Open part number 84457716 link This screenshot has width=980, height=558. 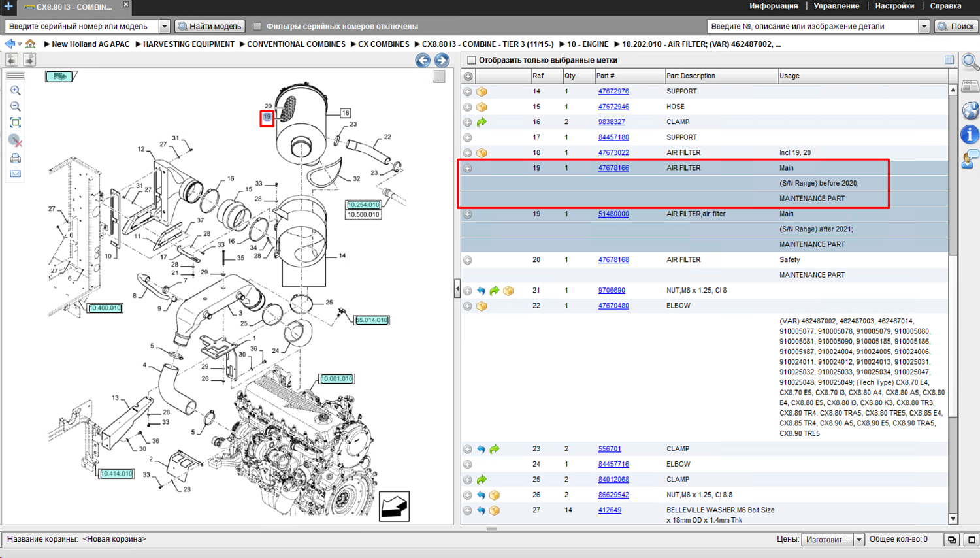point(613,465)
